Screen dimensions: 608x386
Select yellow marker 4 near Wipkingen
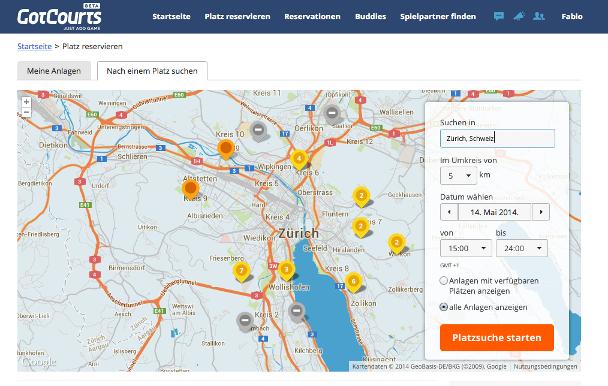(x=299, y=159)
